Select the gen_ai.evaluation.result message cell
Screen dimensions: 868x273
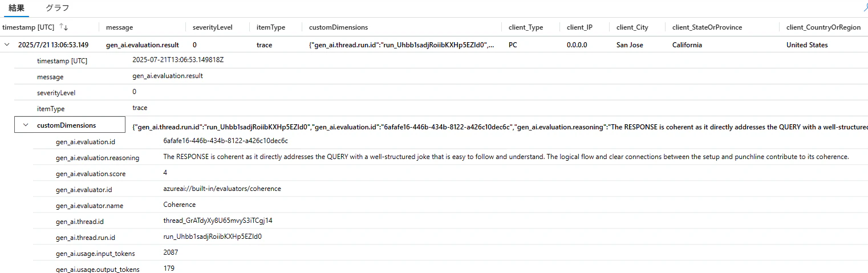point(143,45)
